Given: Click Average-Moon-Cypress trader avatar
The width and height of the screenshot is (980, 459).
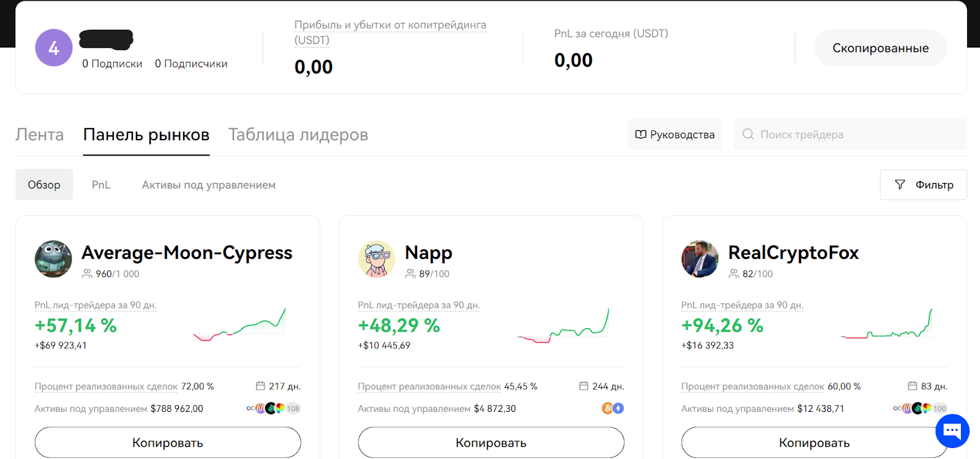Looking at the screenshot, I should 53,259.
